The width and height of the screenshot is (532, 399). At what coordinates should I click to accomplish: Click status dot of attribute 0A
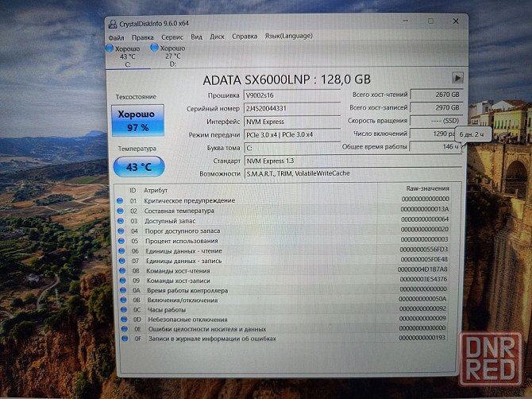pos(123,290)
